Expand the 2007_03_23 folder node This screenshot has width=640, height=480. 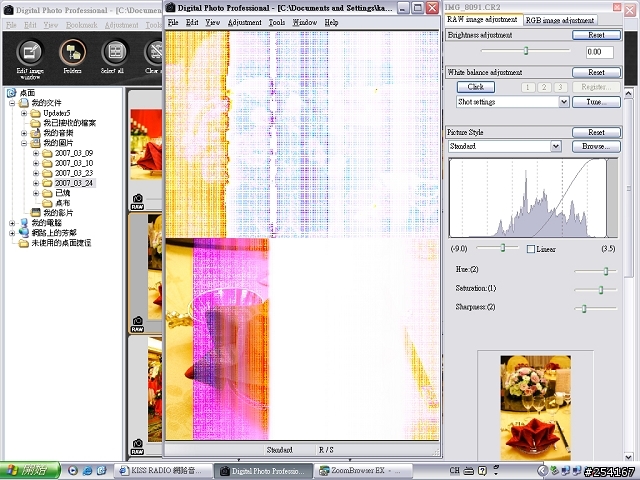[36, 173]
